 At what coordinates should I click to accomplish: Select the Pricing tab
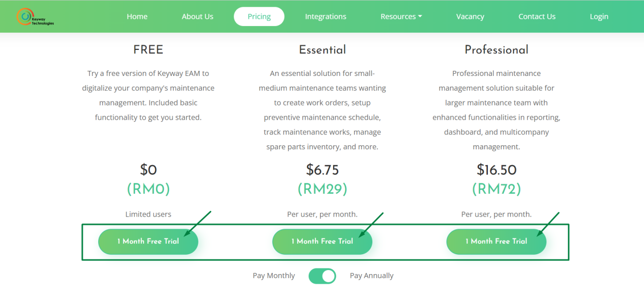[x=259, y=16]
